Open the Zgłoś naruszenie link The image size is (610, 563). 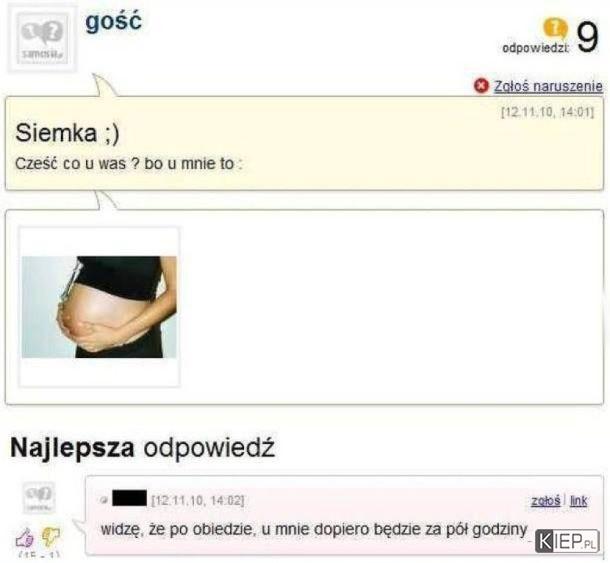(x=548, y=86)
